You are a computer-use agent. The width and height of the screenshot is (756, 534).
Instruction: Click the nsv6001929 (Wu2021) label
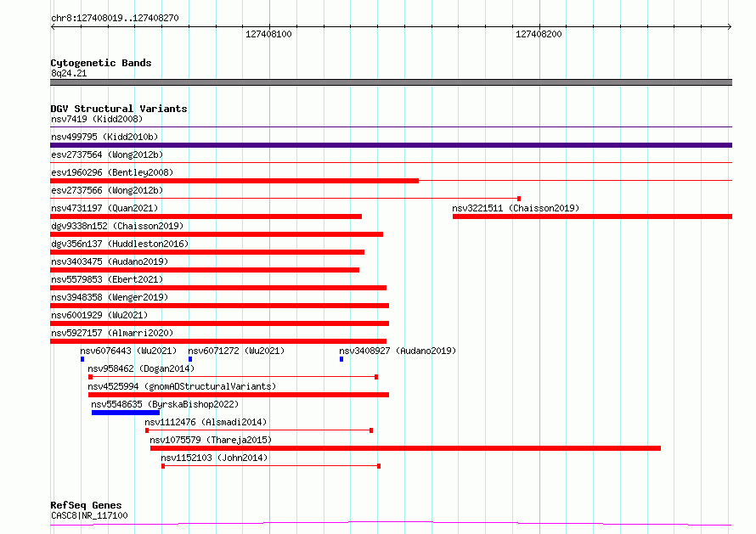pyautogui.click(x=99, y=315)
